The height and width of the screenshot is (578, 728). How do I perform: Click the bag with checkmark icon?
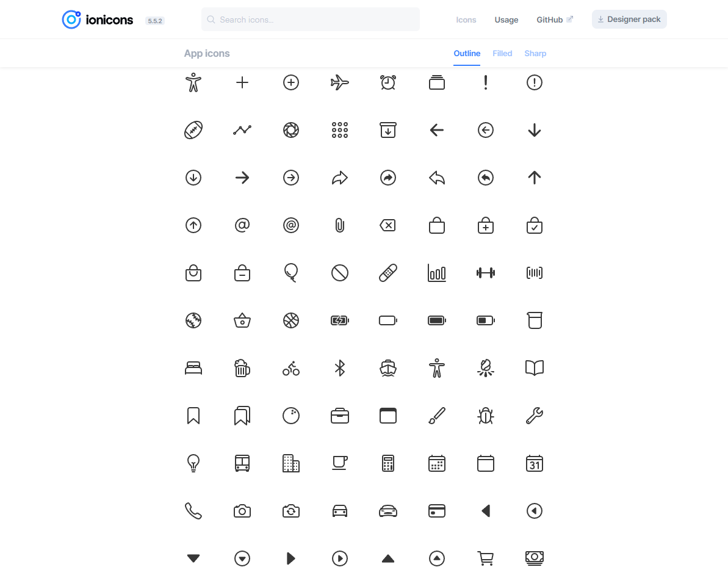click(x=535, y=225)
